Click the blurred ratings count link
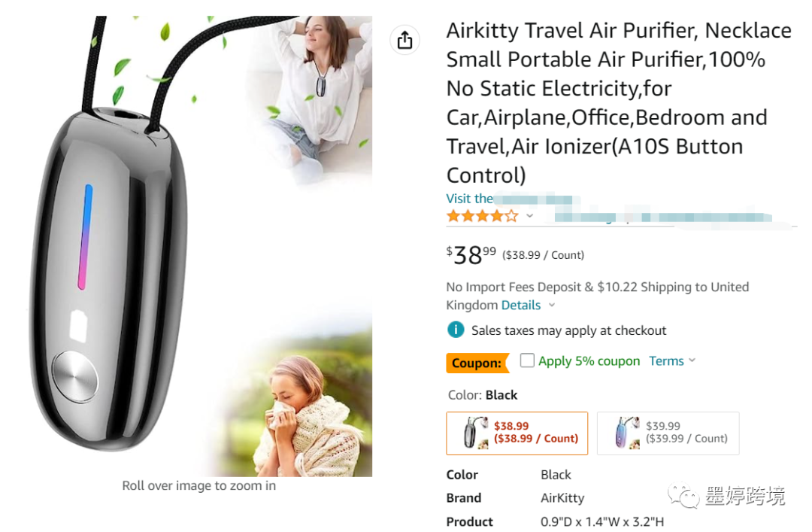 coord(663,217)
